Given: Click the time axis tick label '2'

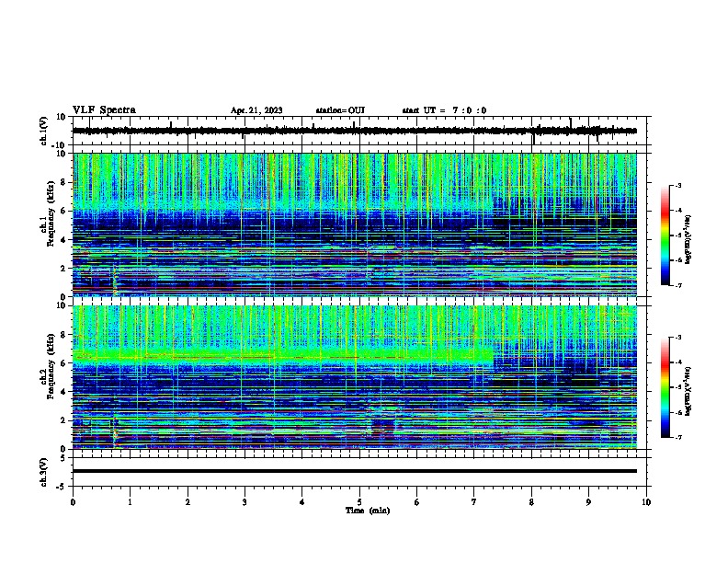Looking at the screenshot, I should point(188,502).
